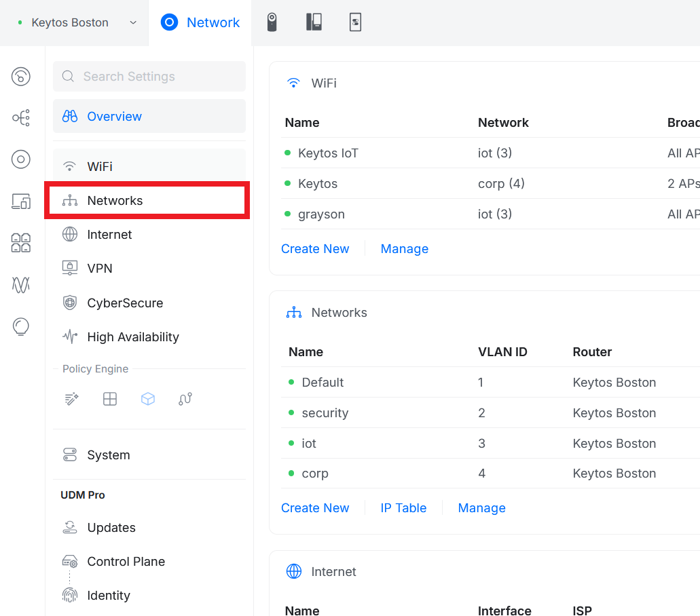Open the Access door application icon
This screenshot has width=700, height=616.
pyautogui.click(x=314, y=22)
